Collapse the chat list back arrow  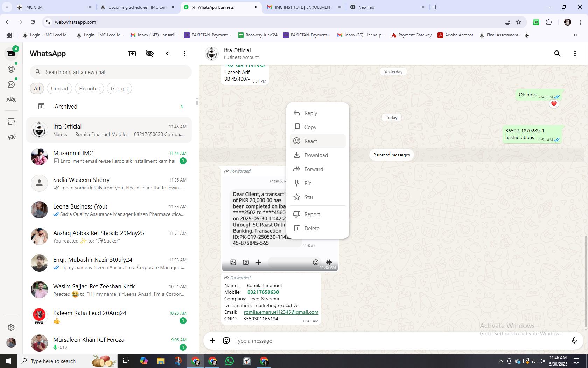[167, 54]
